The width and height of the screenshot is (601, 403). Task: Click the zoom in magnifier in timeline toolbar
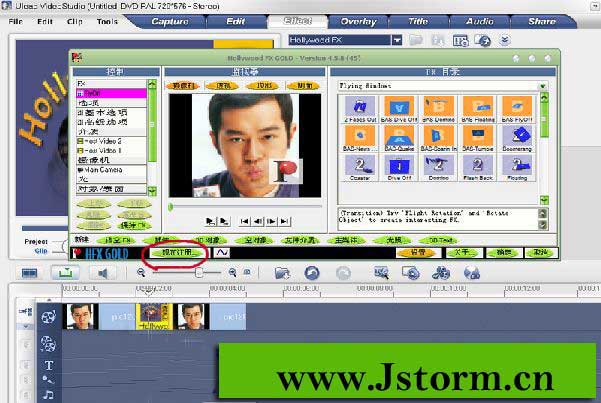[x=232, y=273]
